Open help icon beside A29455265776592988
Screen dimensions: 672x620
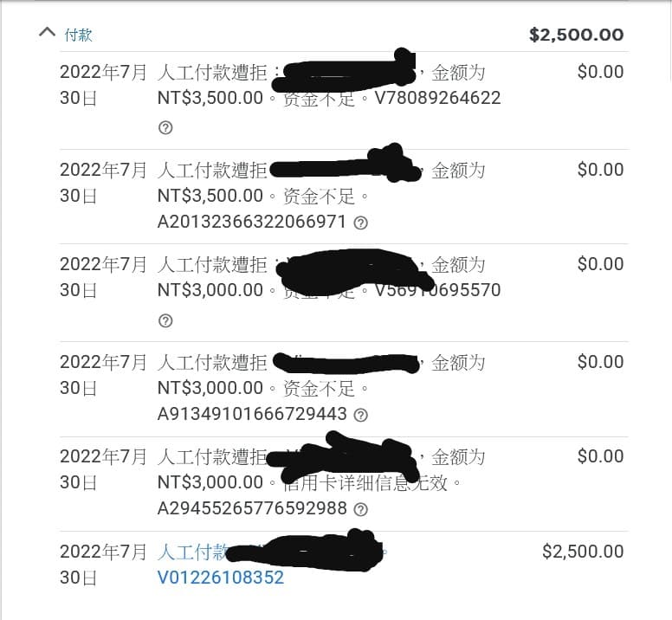tap(361, 509)
